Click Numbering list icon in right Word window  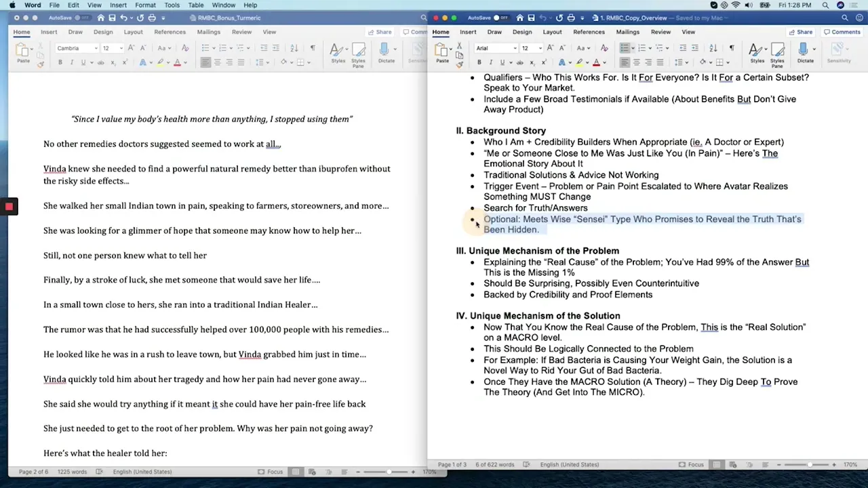click(x=642, y=48)
